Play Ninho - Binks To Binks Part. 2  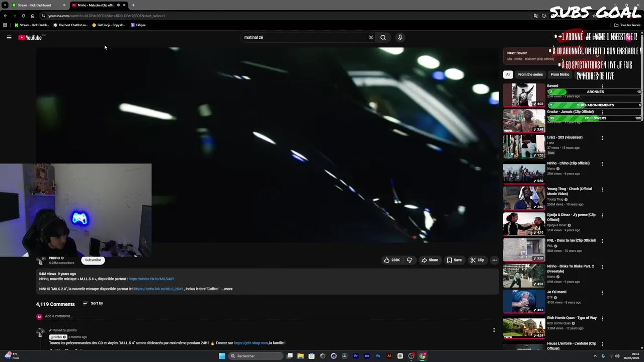[x=524, y=276]
